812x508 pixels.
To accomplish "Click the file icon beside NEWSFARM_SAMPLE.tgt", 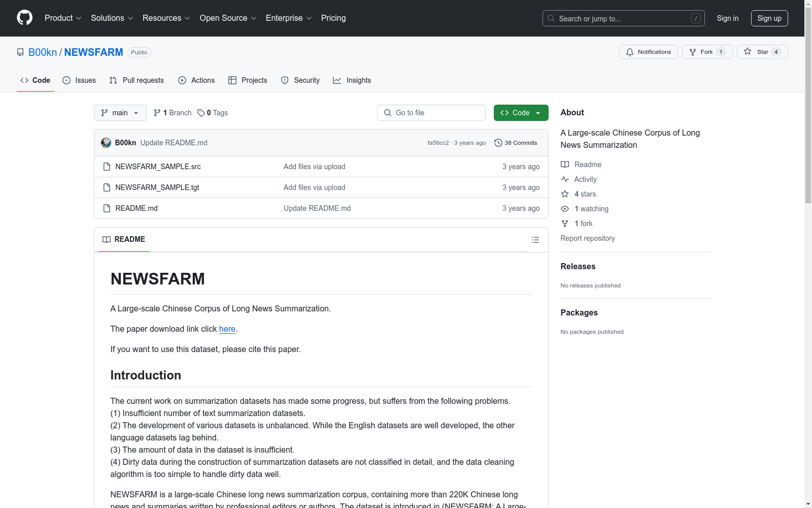I will pyautogui.click(x=107, y=187).
